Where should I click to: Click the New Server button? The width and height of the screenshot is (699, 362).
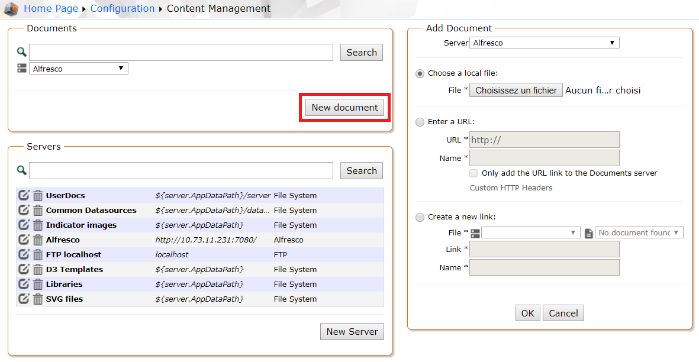(x=352, y=331)
